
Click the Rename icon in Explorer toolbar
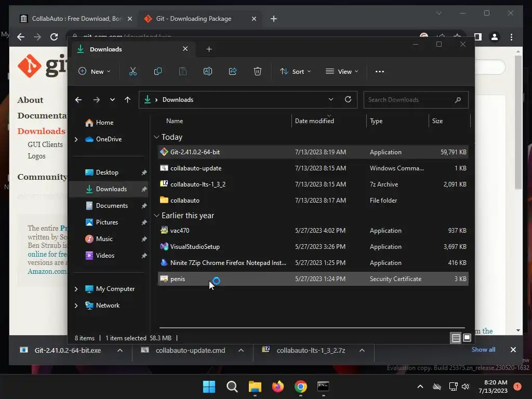click(208, 72)
